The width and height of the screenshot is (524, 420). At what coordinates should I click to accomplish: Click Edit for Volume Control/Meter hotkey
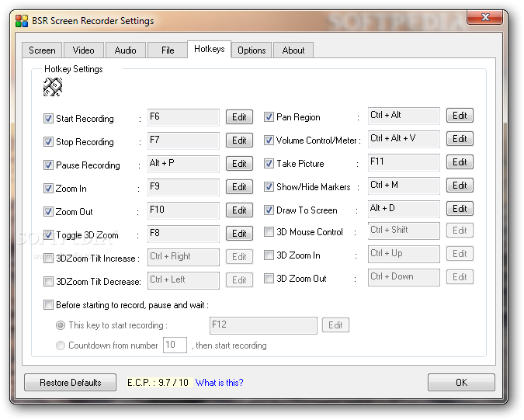tap(460, 139)
